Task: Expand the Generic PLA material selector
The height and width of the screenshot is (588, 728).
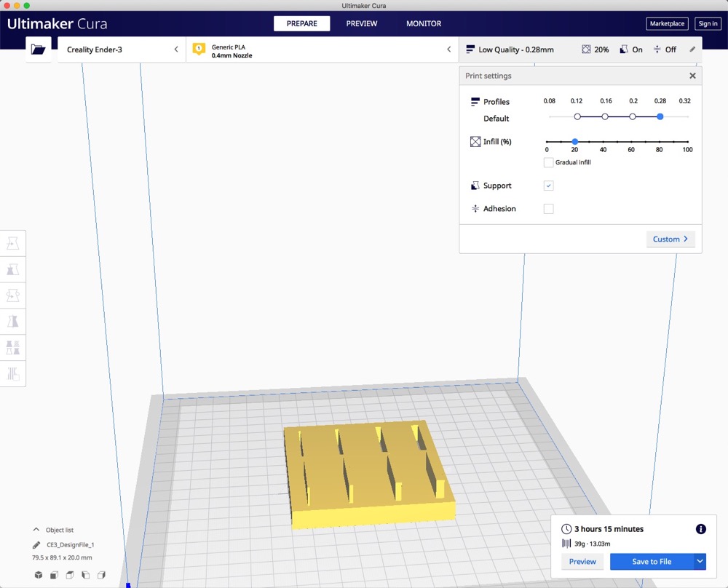Action: pyautogui.click(x=323, y=49)
